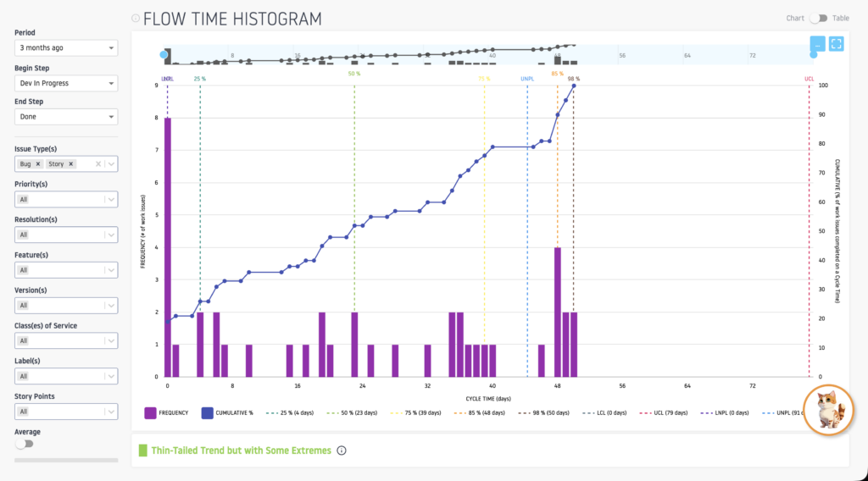Click the right handle of range slider

814,55
